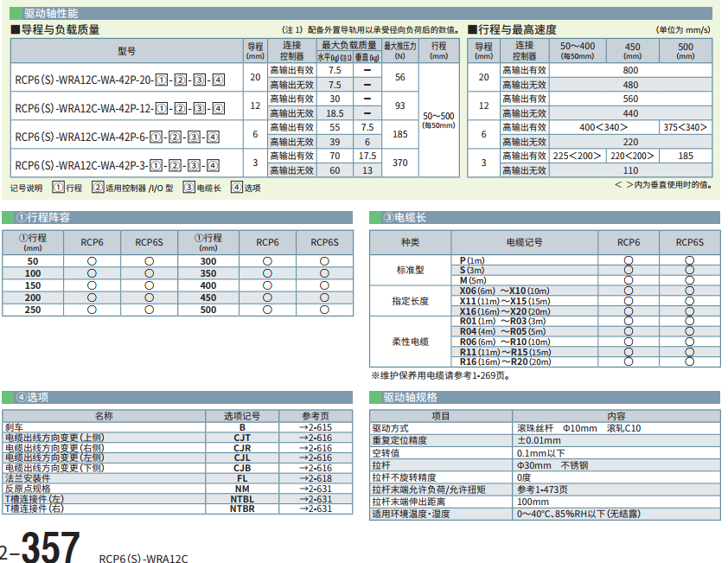Click RCP6S circle for 500mm stroke
The height and width of the screenshot is (563, 728).
pos(324,310)
